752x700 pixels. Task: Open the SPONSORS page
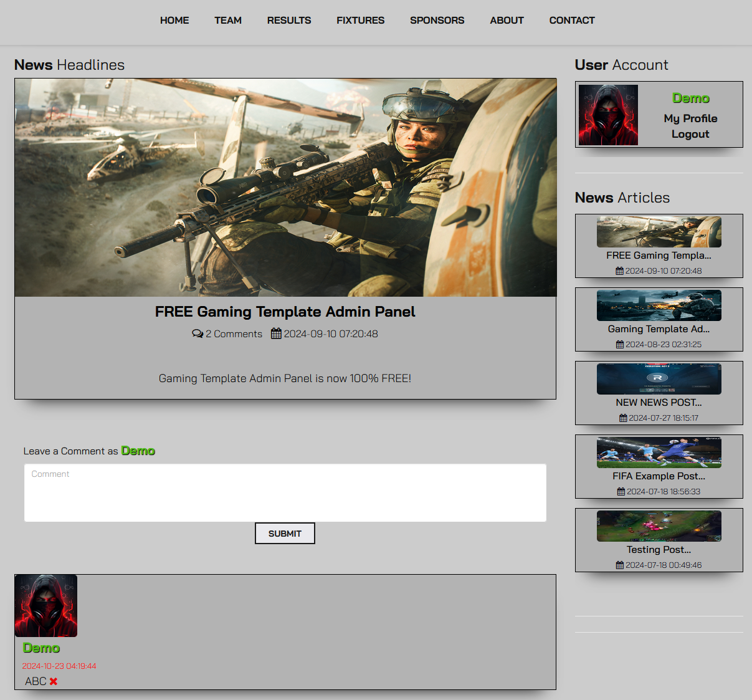437,21
